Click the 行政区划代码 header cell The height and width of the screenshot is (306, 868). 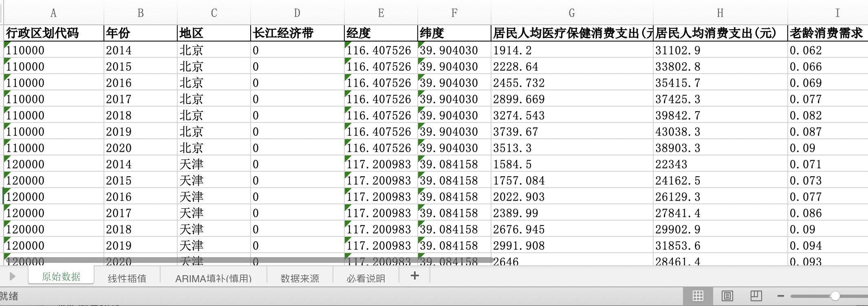coord(53,33)
